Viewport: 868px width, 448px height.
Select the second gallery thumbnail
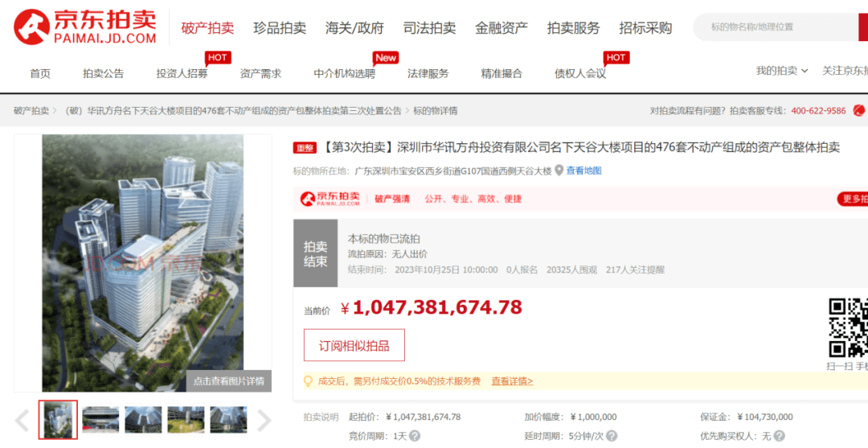pos(100,420)
